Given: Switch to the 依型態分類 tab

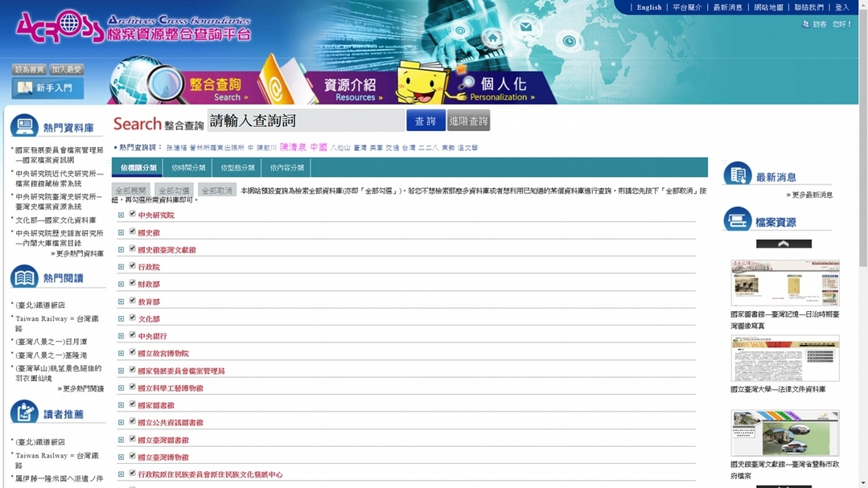Looking at the screenshot, I should [x=237, y=168].
